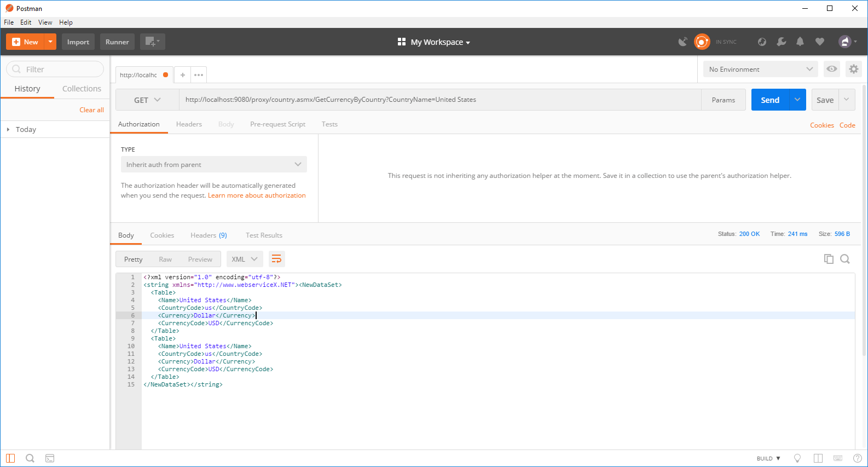Select the Pretty response view
Viewport: 868px width, 467px height.
click(x=133, y=260)
